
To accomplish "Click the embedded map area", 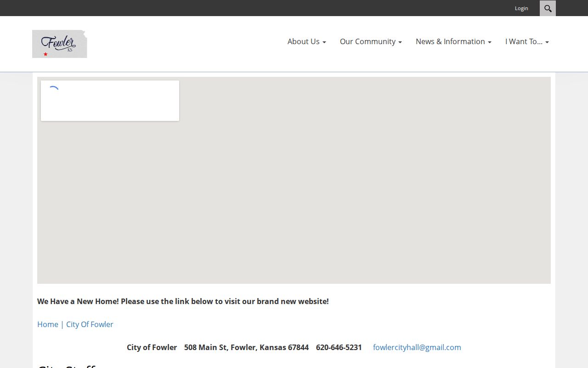I will 294,180.
